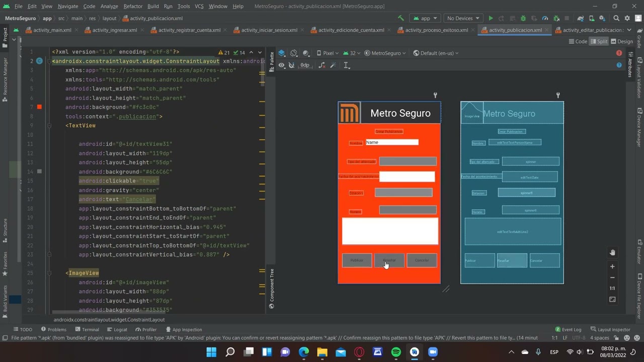The height and width of the screenshot is (362, 644).
Task: Open Guidelines options icon
Action: [x=347, y=65]
